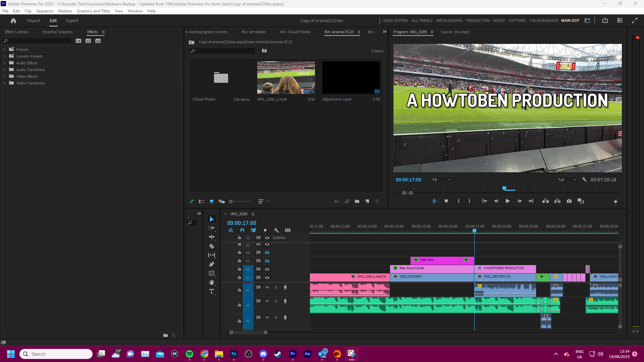Screen dimensions: 644x362
Task: Mute audio track A1
Action: [x=267, y=287]
